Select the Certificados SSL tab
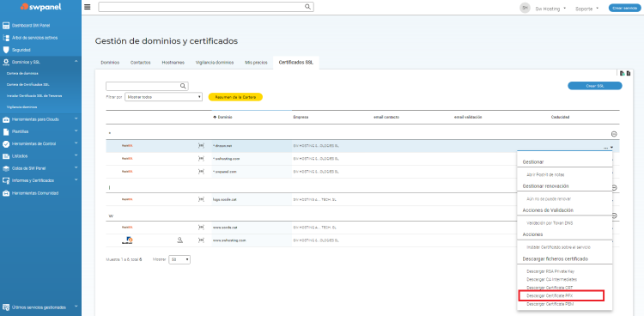 point(295,63)
